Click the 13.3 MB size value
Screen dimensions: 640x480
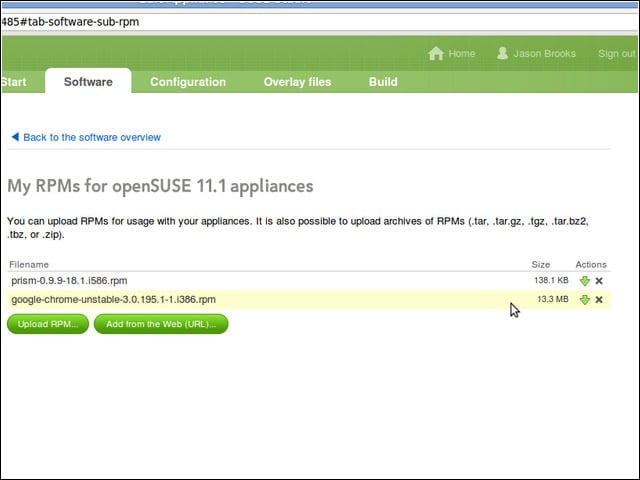553,299
